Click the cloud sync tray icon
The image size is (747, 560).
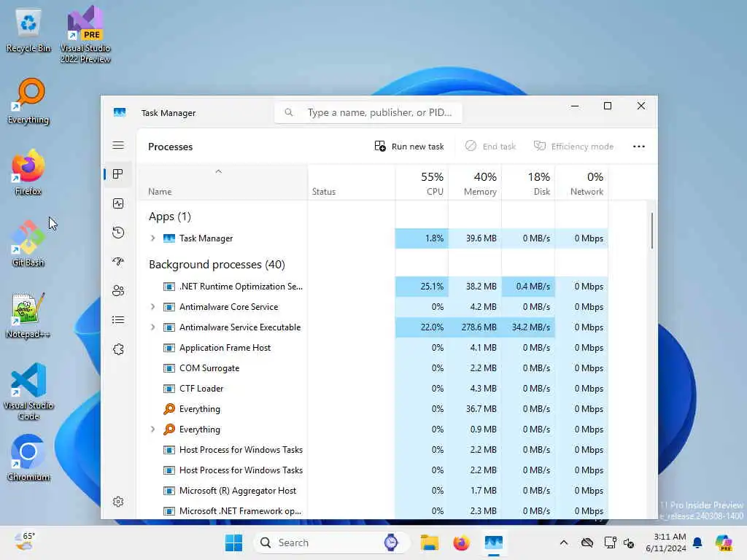(587, 542)
